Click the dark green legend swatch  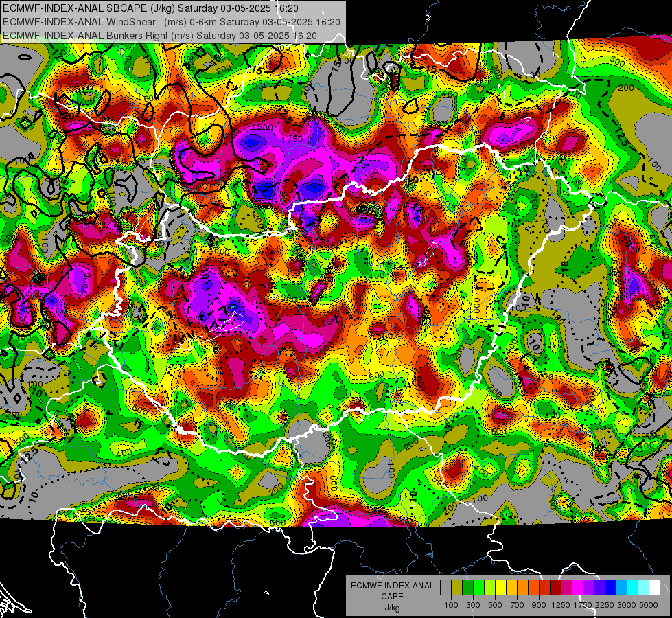[467, 588]
